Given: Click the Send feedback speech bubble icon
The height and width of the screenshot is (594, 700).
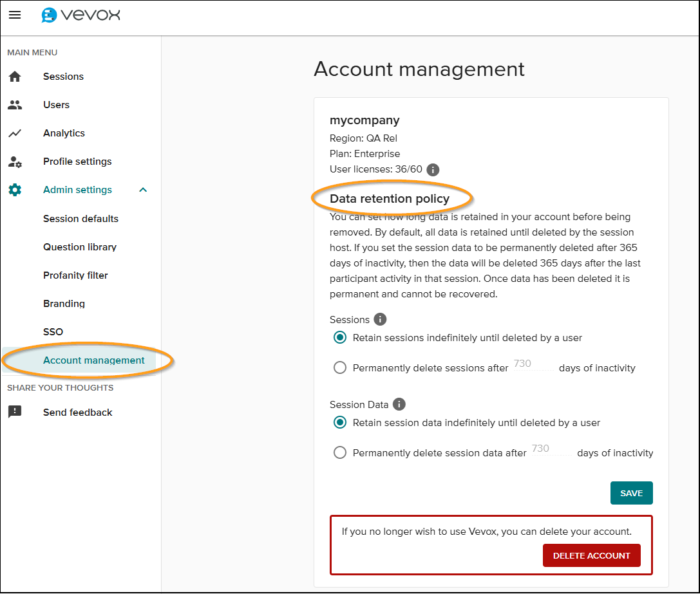Looking at the screenshot, I should tap(15, 412).
